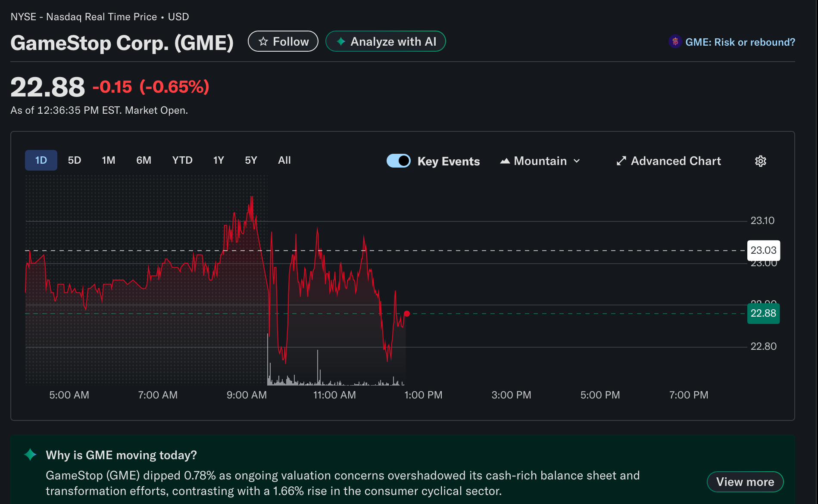The width and height of the screenshot is (818, 504).
Task: Show the All time range
Action: [x=284, y=160]
